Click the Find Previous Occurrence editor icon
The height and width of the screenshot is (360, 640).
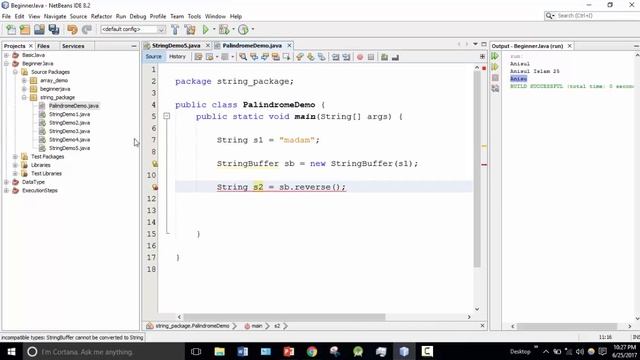pyautogui.click(x=254, y=57)
